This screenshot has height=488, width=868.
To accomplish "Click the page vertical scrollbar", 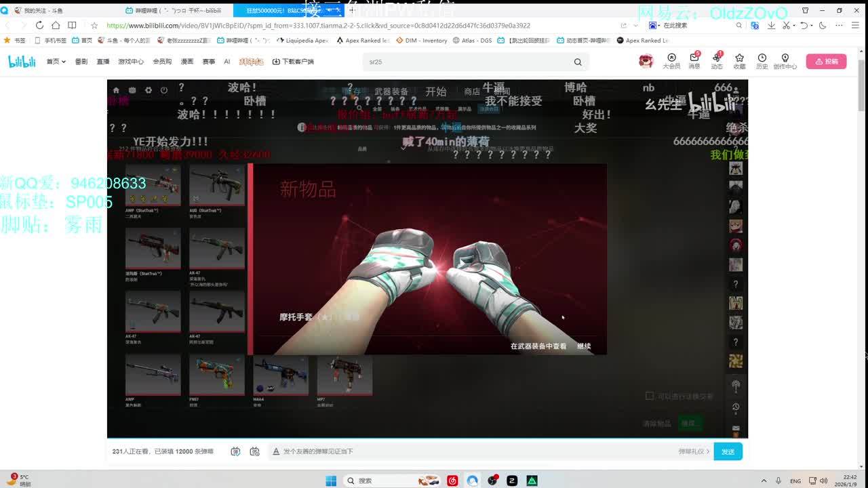I will tap(862, 95).
